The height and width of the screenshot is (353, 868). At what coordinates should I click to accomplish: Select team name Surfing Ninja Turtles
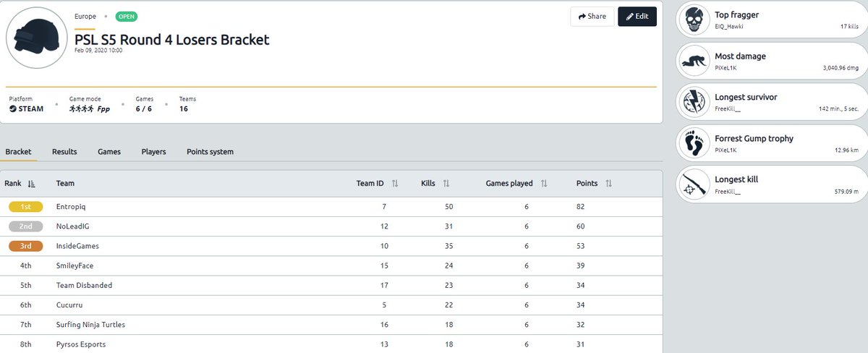pyautogui.click(x=90, y=324)
